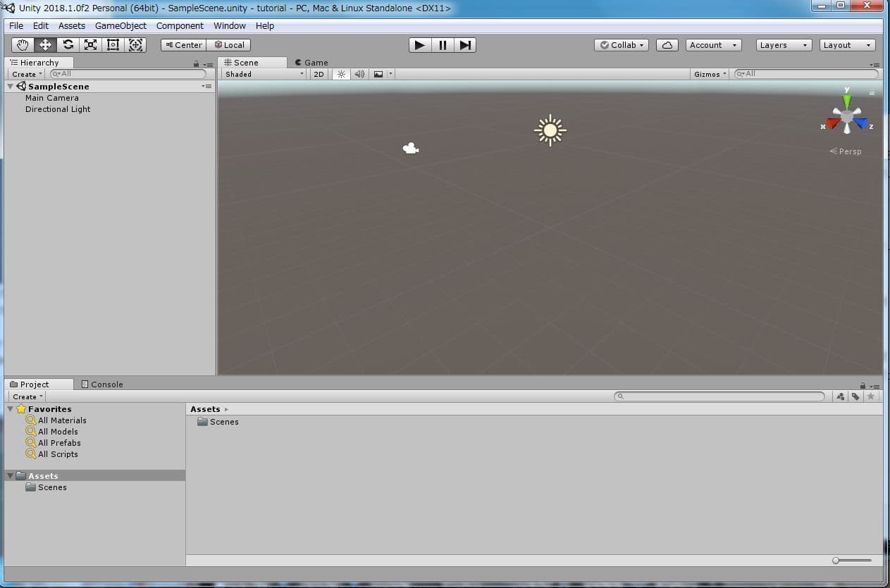The width and height of the screenshot is (890, 588).
Task: Open the GameObject menu
Action: tap(121, 25)
